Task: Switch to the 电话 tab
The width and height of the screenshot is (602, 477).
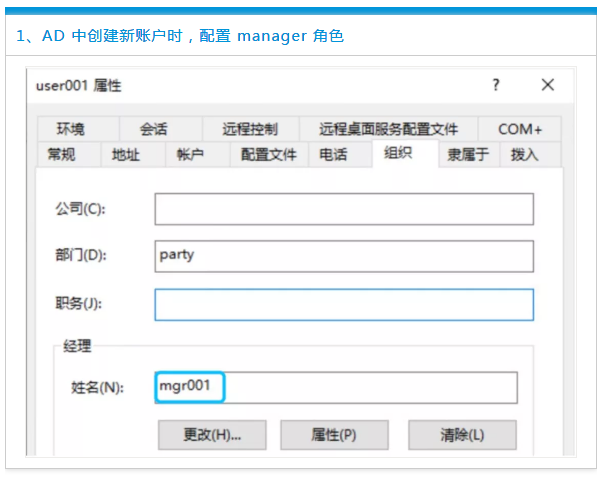Action: (334, 154)
